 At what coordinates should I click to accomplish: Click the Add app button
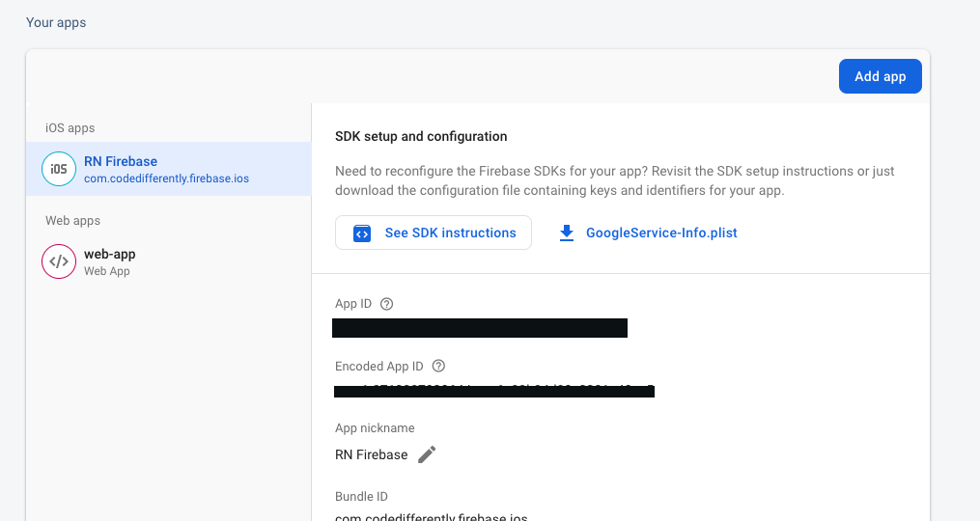pyautogui.click(x=880, y=76)
